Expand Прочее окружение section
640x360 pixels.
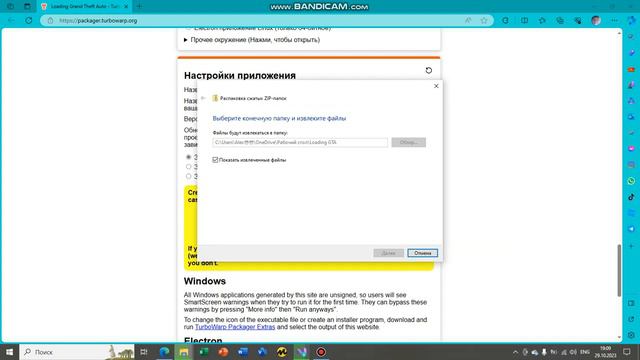[252, 40]
